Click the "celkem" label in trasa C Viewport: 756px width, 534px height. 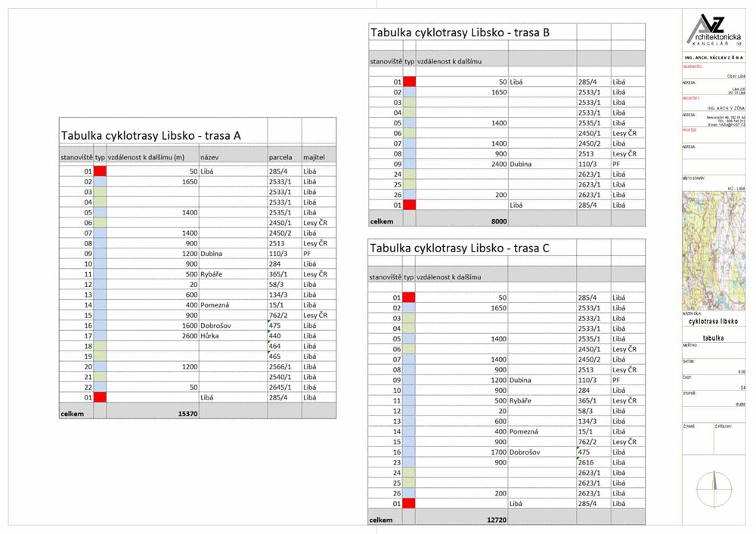click(x=381, y=520)
